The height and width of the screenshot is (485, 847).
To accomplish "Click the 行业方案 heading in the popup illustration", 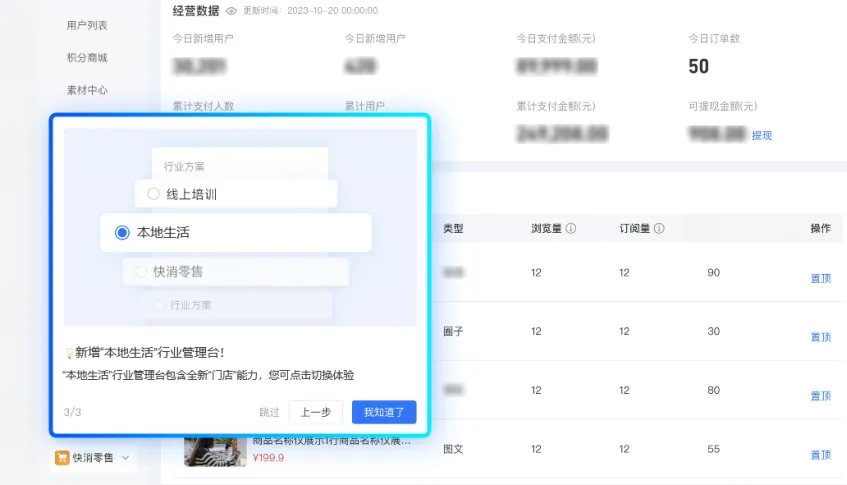I will [x=184, y=166].
